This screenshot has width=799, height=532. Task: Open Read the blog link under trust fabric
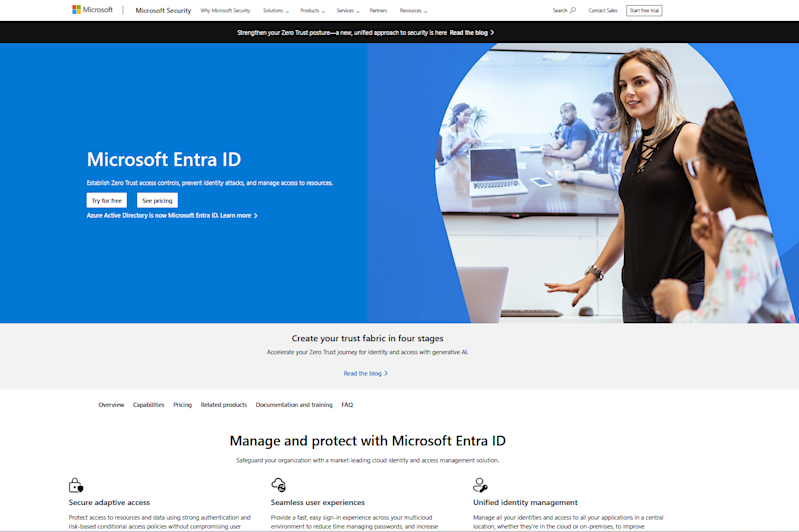(x=365, y=374)
